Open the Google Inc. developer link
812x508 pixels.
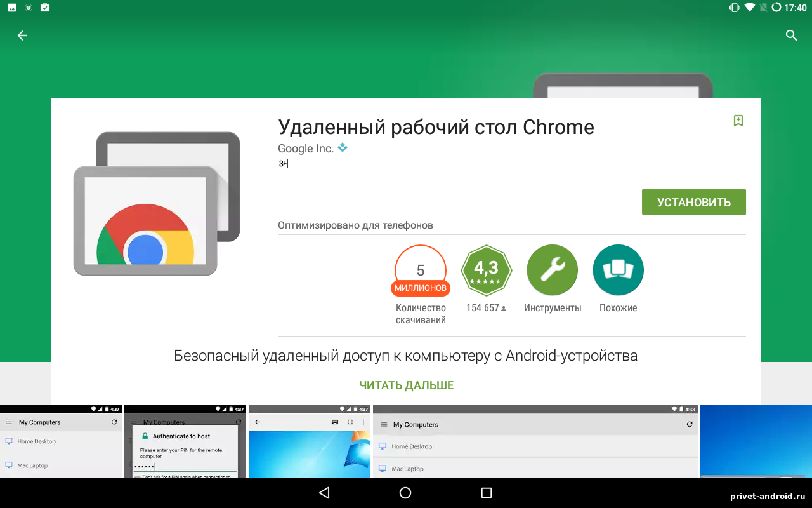click(305, 149)
